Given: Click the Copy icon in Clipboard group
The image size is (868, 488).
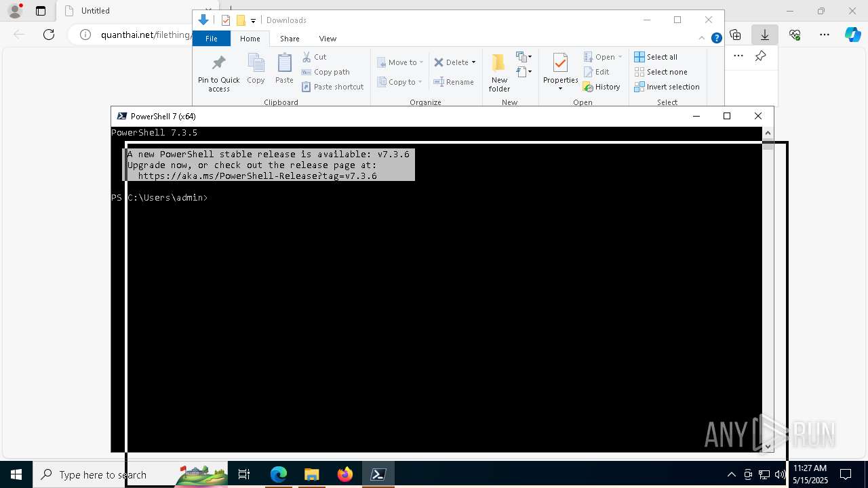Looking at the screenshot, I should (256, 69).
